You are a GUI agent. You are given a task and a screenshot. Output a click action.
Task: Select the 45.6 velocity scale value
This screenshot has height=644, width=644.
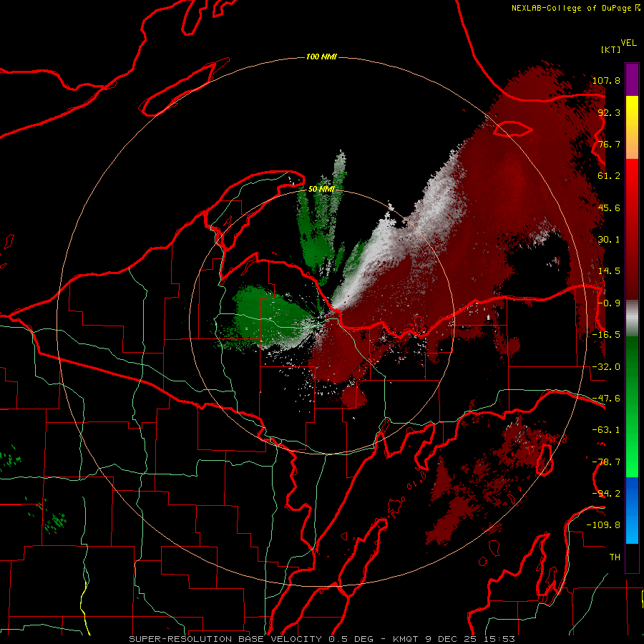click(x=610, y=208)
